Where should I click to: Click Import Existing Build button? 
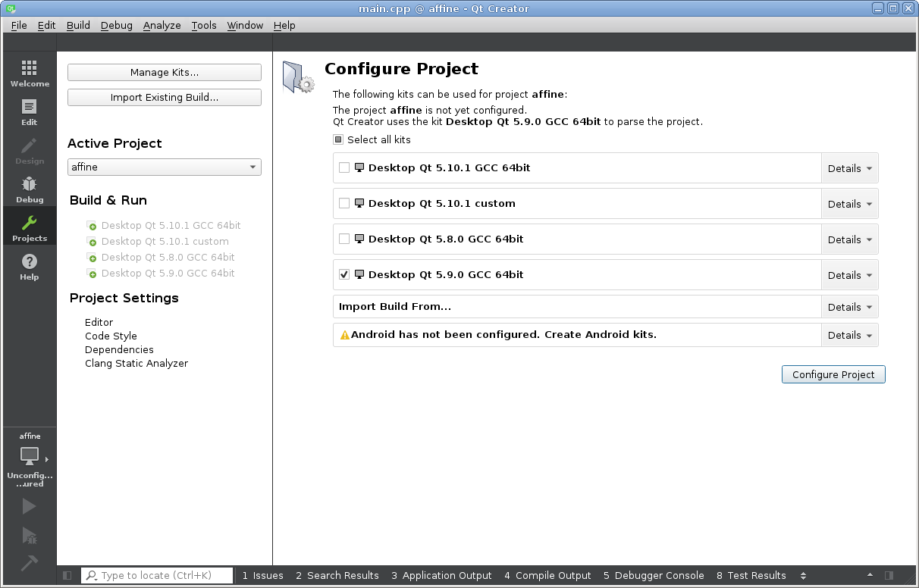tap(165, 98)
